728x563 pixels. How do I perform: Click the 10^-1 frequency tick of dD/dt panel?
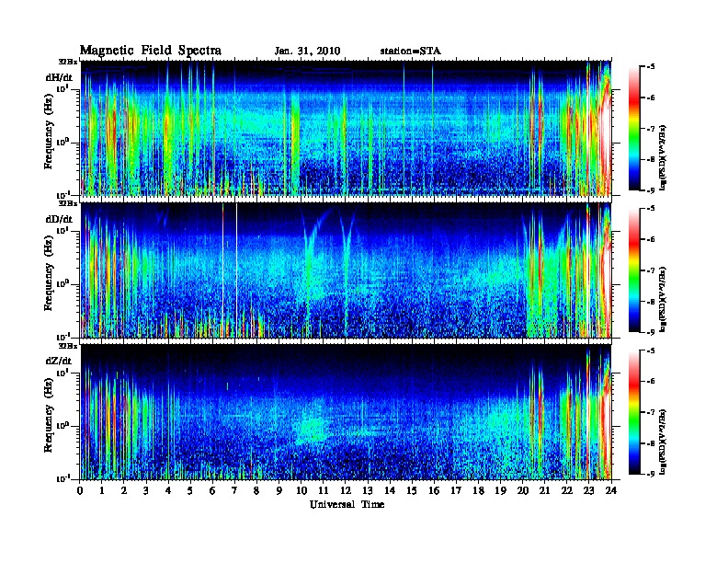tap(63, 337)
